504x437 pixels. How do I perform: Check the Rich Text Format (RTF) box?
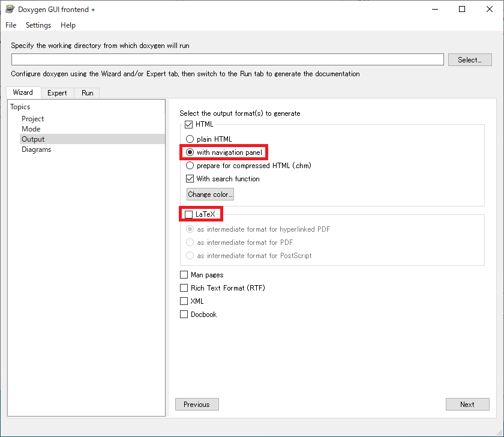coord(184,288)
